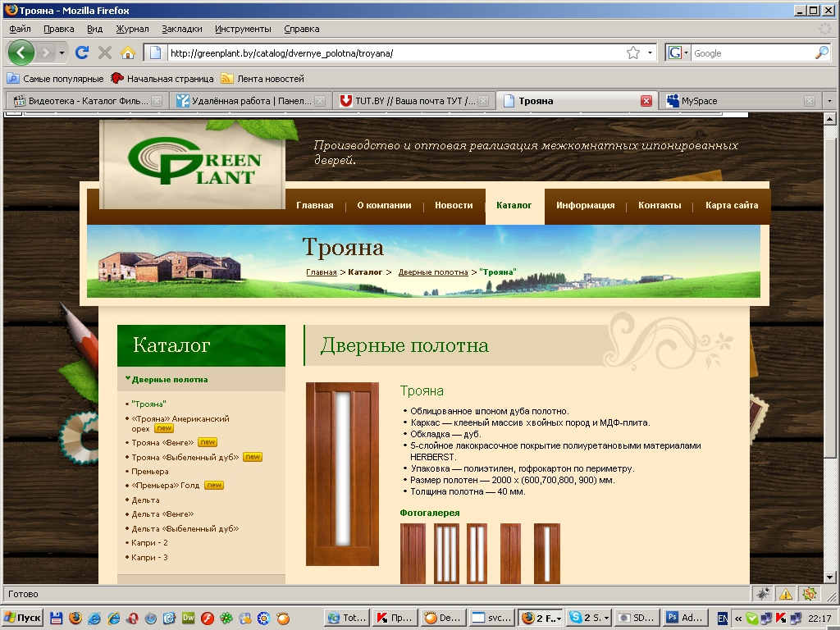The image size is (840, 630).
Task: Open the Файл menu
Action: [x=21, y=29]
